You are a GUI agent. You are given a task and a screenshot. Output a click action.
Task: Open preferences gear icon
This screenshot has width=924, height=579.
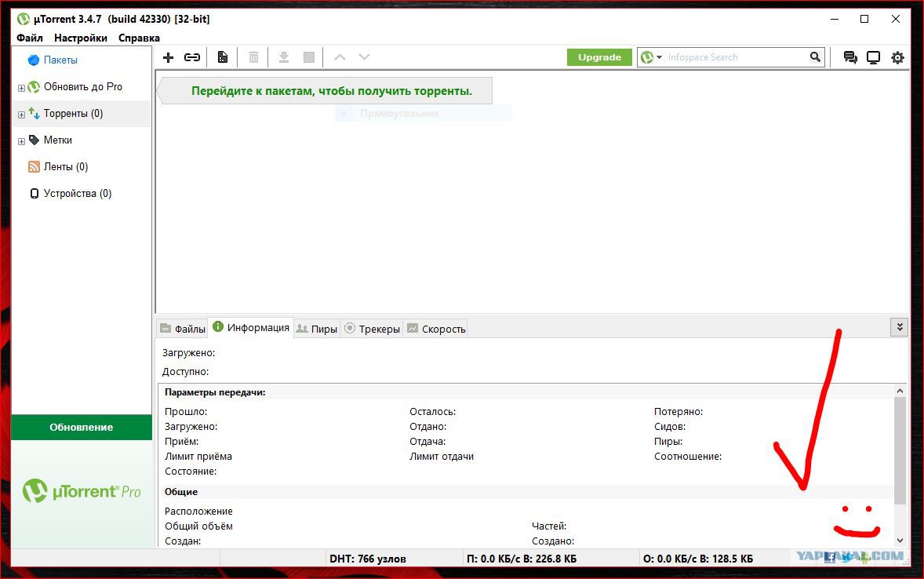tap(897, 57)
